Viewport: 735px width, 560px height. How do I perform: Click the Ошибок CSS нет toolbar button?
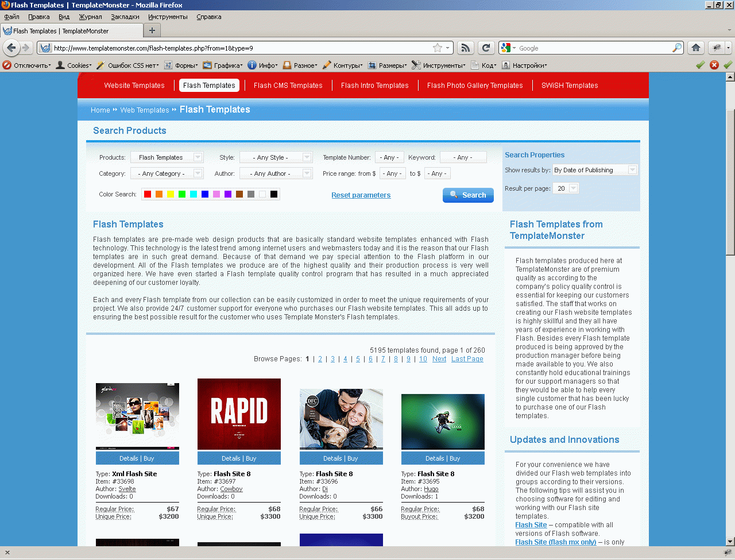(x=127, y=65)
